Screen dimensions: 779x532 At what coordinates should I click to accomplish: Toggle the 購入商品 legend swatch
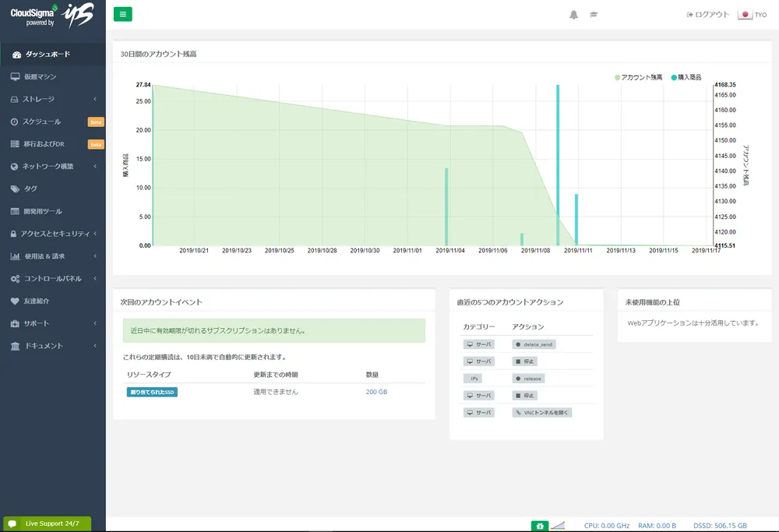674,77
